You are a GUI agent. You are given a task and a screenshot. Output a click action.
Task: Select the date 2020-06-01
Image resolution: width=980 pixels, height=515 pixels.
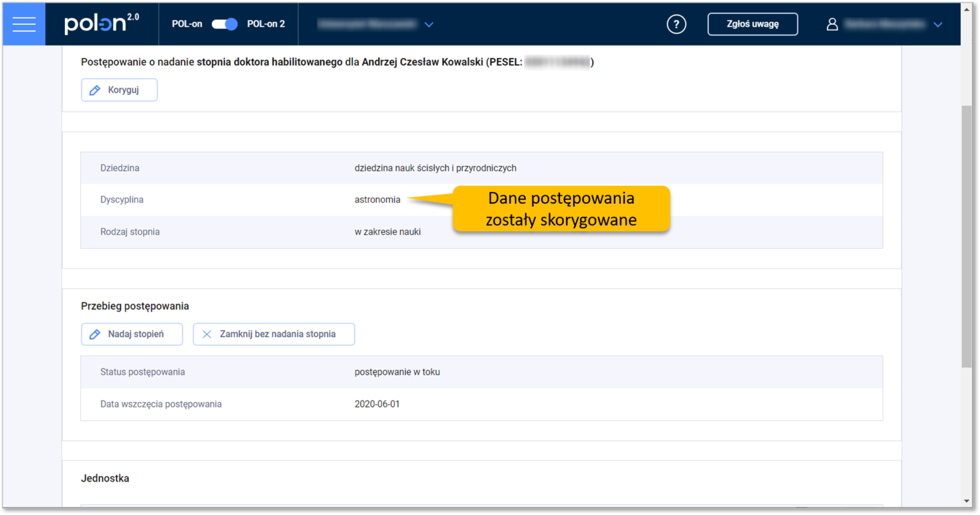(x=377, y=404)
